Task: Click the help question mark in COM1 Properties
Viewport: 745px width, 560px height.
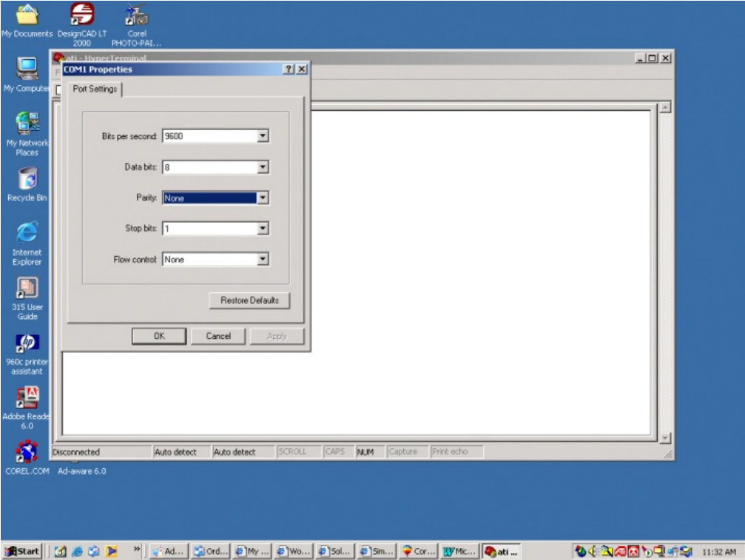Action: point(288,70)
